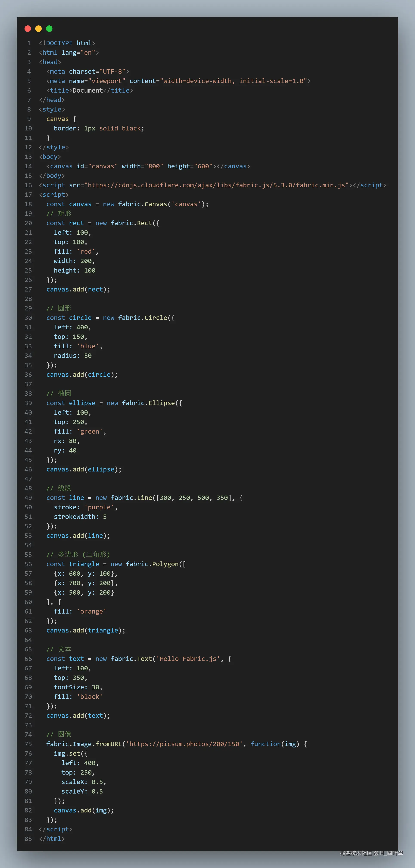Click line number 16 in gutter
The height and width of the screenshot is (868, 415).
(x=28, y=185)
